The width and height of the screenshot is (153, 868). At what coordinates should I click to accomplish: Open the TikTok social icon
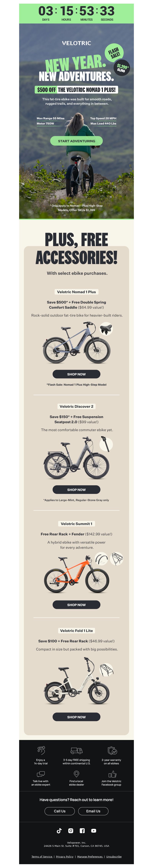click(59, 831)
